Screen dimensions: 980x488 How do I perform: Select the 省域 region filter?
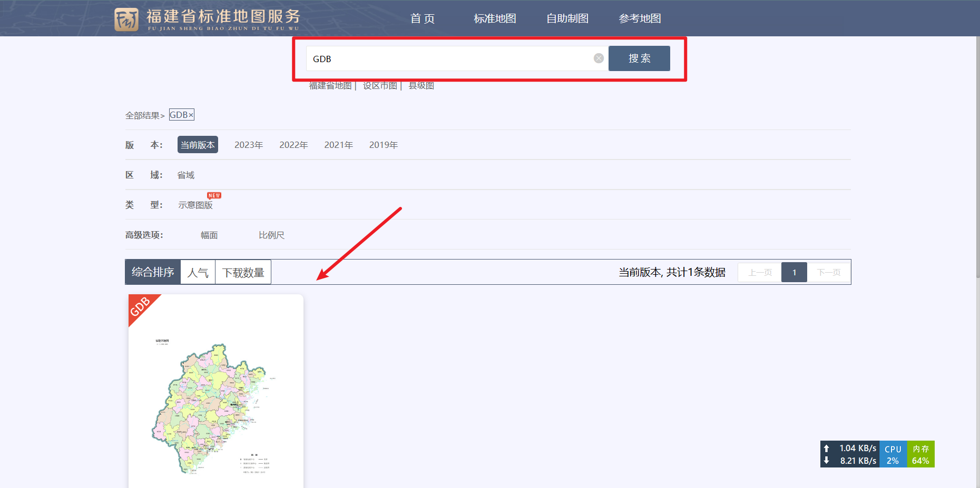[186, 175]
